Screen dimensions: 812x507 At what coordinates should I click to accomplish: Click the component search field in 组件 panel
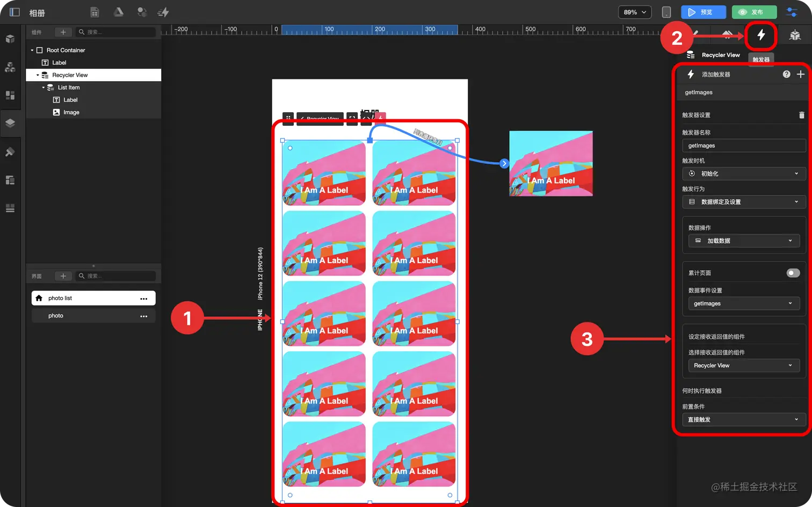tap(115, 32)
